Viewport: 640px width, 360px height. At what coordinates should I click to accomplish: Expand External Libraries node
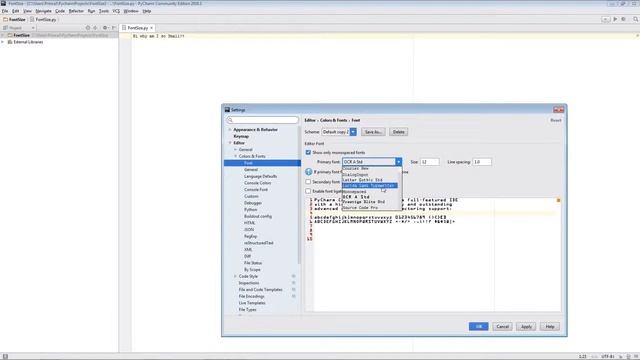point(2,42)
